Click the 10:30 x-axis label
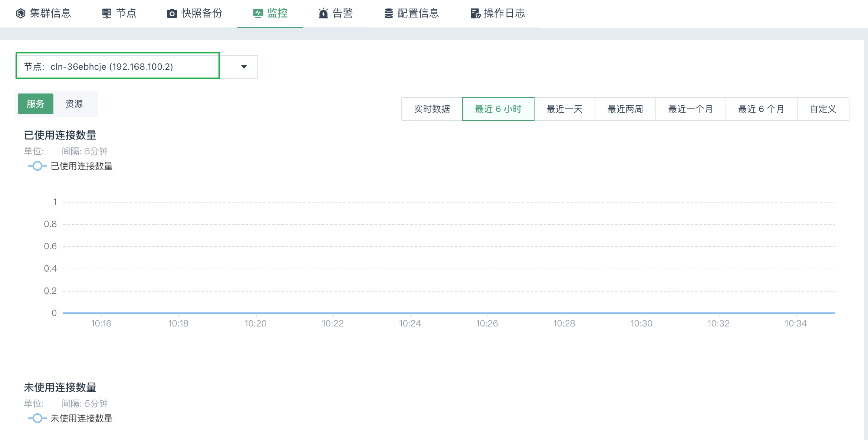Screen dimensions: 868x440 [x=641, y=324]
